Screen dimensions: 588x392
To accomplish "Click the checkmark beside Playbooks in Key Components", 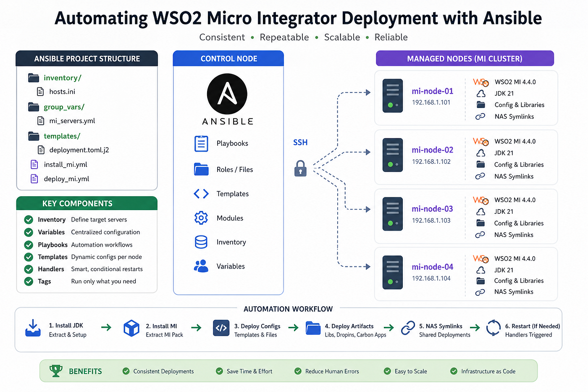I will pyautogui.click(x=29, y=245).
